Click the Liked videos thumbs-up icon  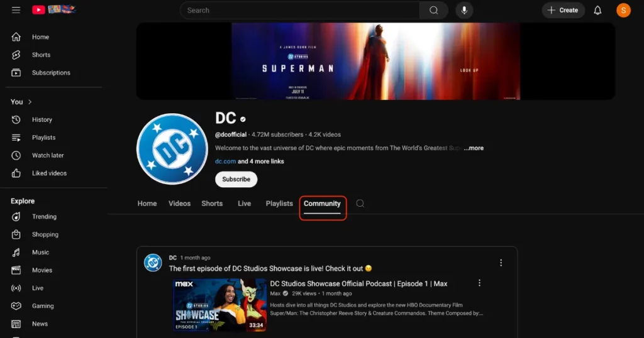click(x=16, y=173)
